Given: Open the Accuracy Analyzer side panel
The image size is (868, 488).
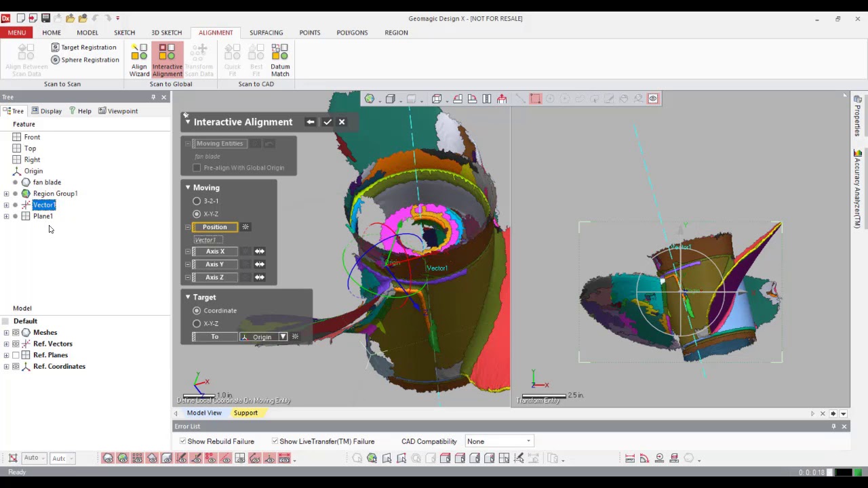Looking at the screenshot, I should 858,188.
